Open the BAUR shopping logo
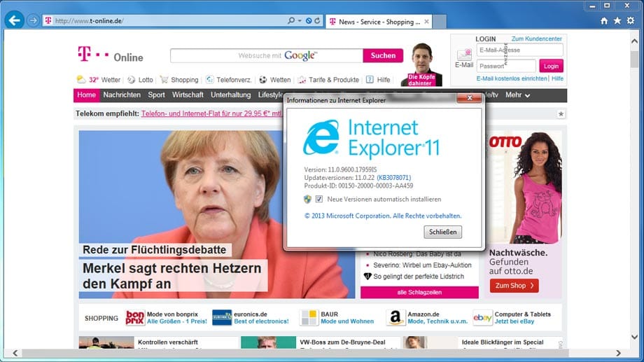644x362 pixels. coord(309,318)
